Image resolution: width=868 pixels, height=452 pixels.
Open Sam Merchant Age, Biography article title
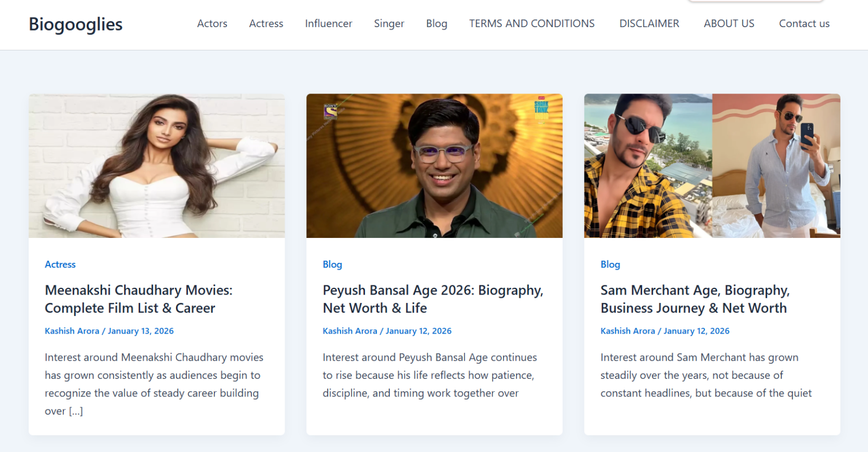click(x=695, y=299)
